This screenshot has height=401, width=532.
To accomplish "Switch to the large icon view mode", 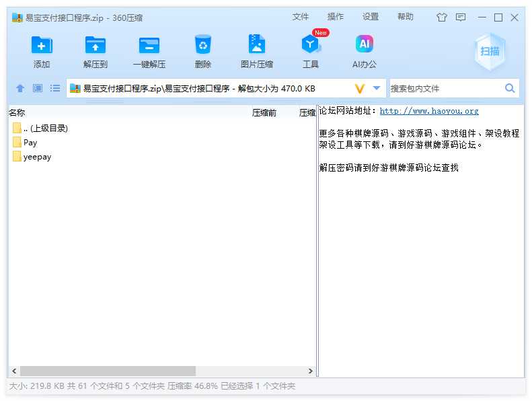I will click(x=37, y=88).
